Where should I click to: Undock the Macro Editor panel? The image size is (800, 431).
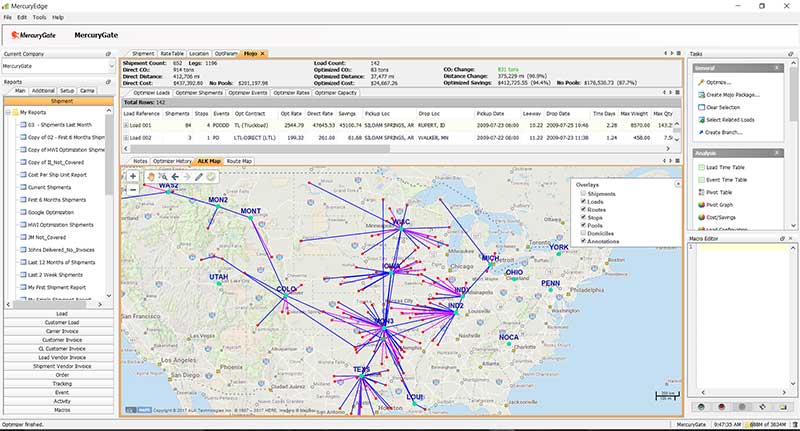point(783,238)
